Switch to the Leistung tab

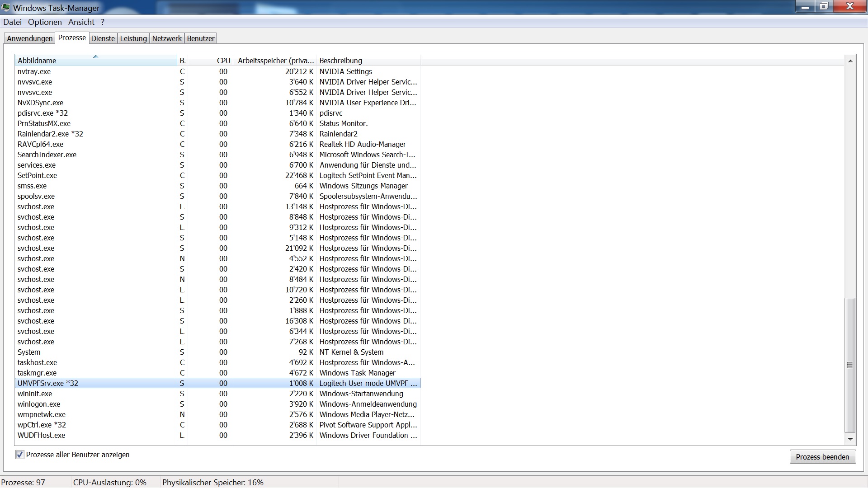click(133, 38)
